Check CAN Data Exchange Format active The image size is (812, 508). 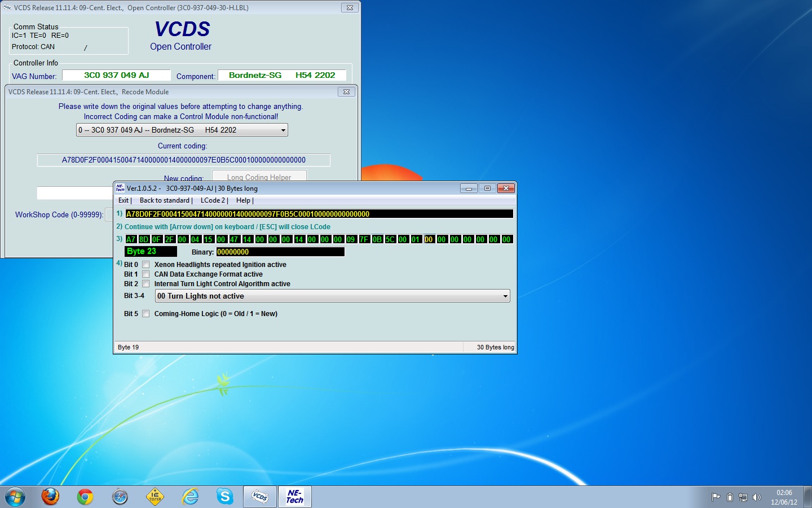pyautogui.click(x=146, y=274)
